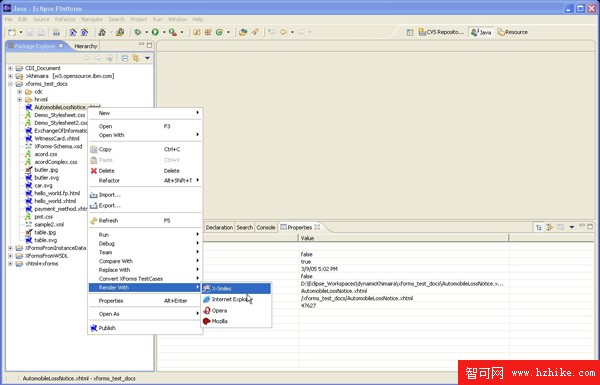
Task: Click the green Run toolbar icon
Action: point(155,33)
